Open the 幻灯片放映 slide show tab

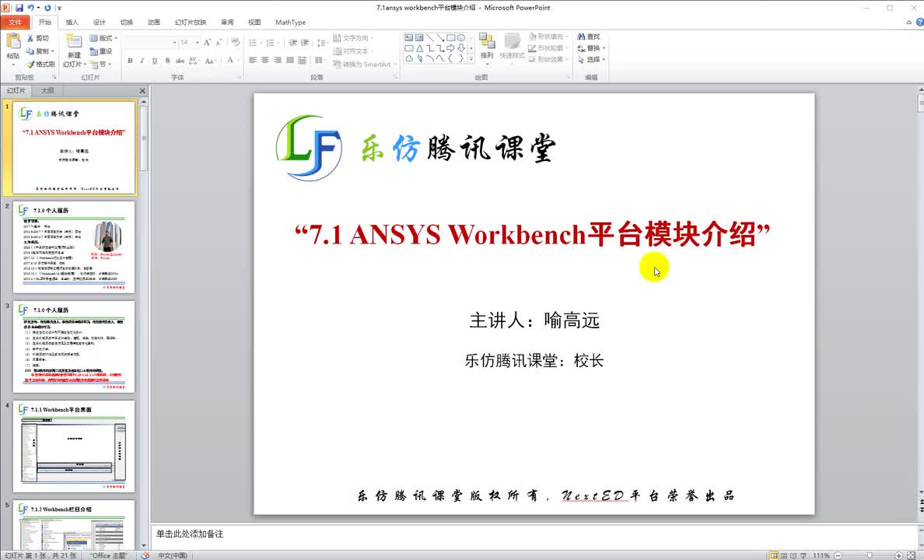[x=191, y=23]
